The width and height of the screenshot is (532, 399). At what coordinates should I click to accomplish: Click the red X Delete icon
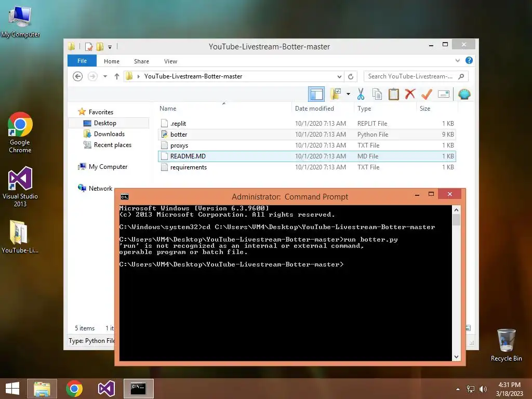(x=410, y=94)
